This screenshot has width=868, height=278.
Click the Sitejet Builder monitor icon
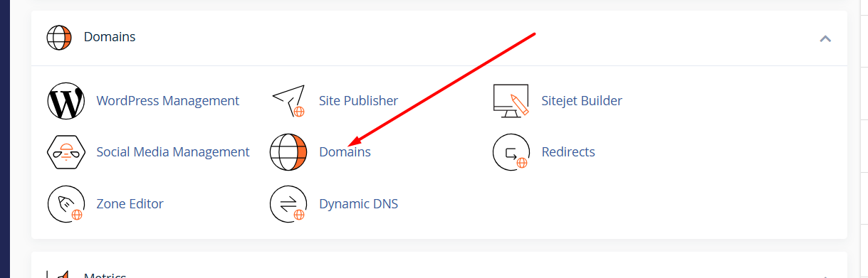point(511,101)
